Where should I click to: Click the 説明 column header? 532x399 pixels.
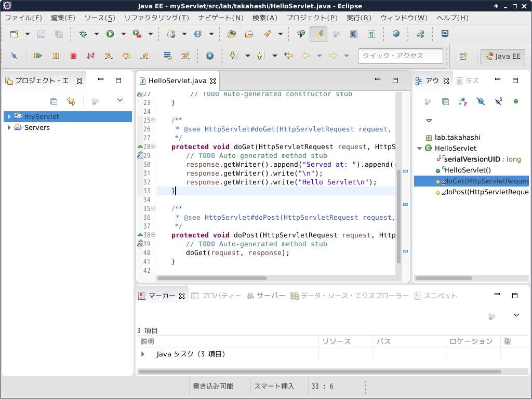(x=228, y=341)
